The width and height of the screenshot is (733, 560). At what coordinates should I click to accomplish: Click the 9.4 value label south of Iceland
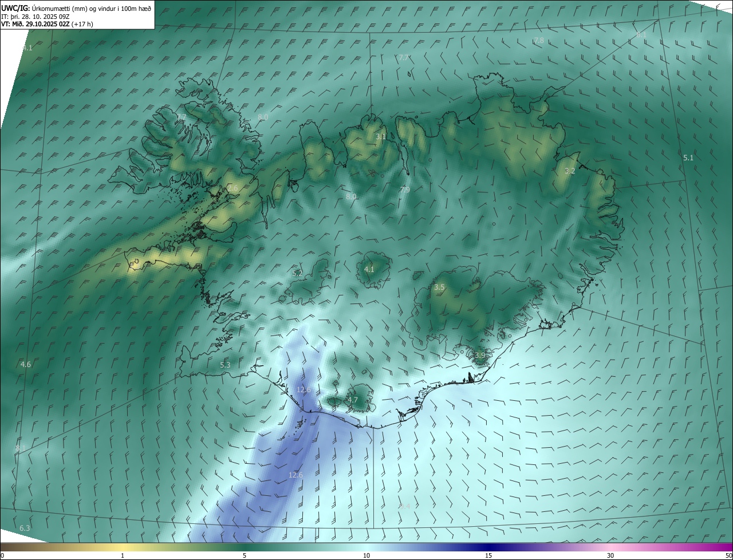click(405, 506)
